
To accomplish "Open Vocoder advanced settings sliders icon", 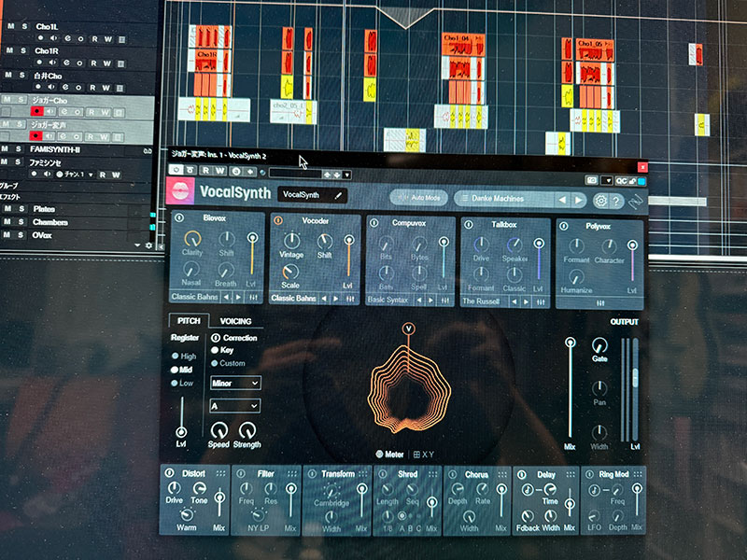I will pos(350,299).
